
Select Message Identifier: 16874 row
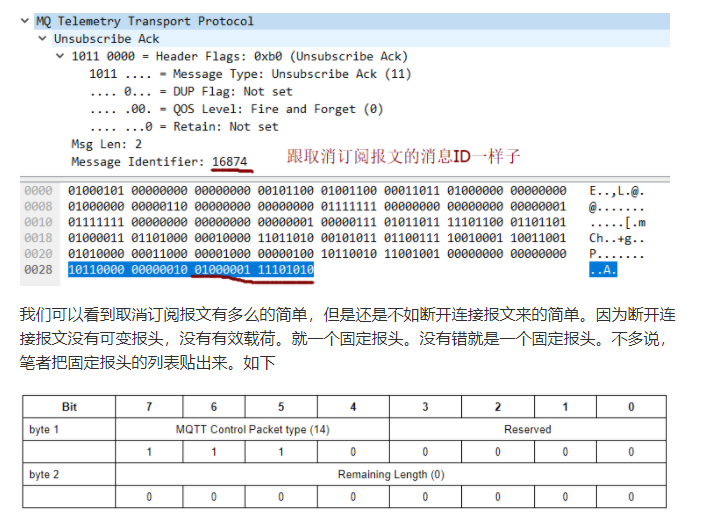[x=159, y=161]
